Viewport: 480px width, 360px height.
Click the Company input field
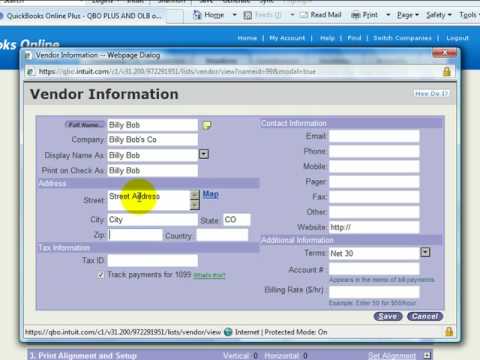[x=153, y=140]
